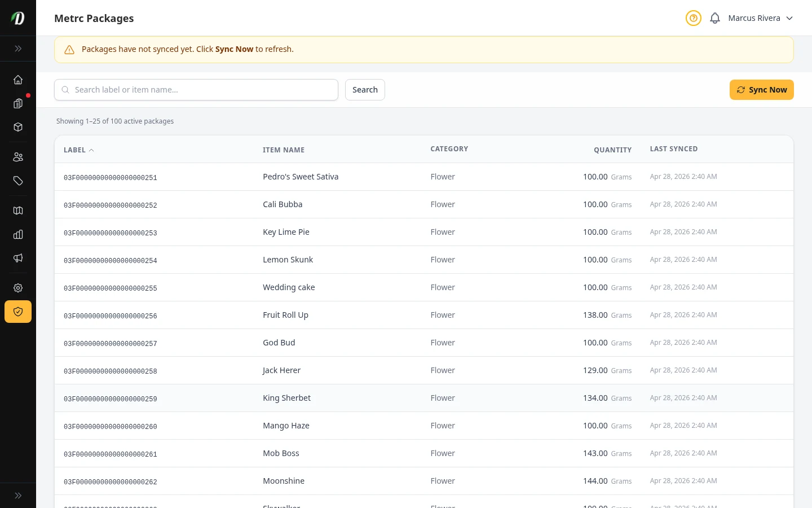Click the megaphone promotions icon

pyautogui.click(x=18, y=258)
